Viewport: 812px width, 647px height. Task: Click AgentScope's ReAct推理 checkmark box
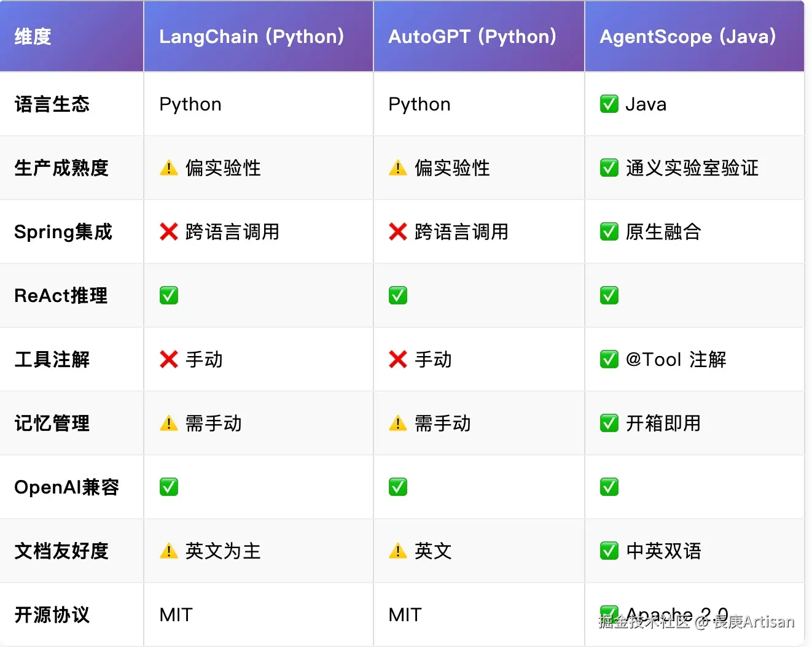click(x=609, y=295)
